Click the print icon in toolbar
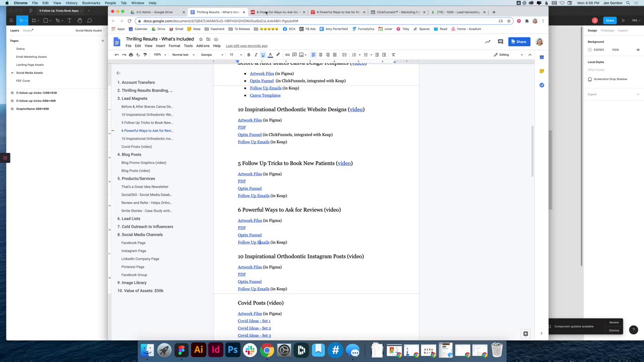 coord(131,55)
